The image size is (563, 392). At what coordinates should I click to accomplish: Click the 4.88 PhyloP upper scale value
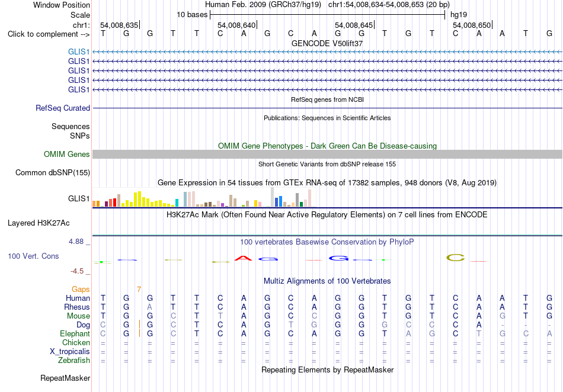pyautogui.click(x=76, y=242)
